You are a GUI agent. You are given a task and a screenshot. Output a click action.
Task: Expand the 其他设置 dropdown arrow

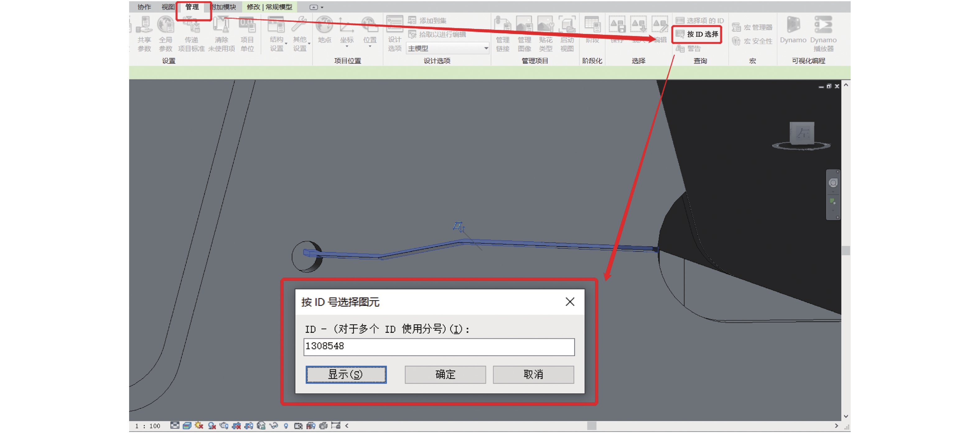tap(309, 44)
